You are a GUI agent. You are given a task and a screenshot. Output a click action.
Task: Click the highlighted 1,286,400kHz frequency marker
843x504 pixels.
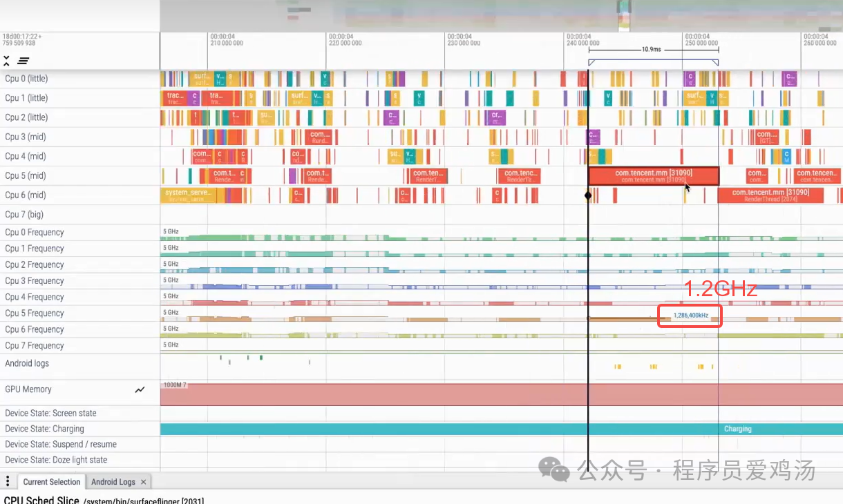point(689,316)
